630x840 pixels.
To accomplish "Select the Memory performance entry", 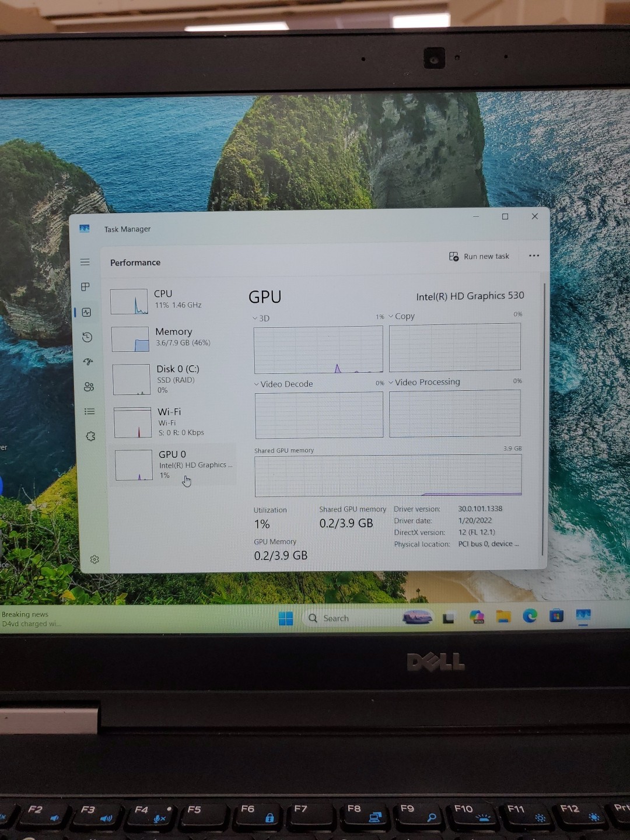I will 173,338.
